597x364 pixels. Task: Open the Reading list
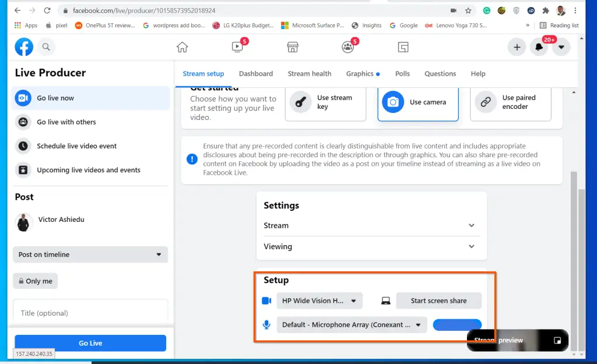pos(559,26)
